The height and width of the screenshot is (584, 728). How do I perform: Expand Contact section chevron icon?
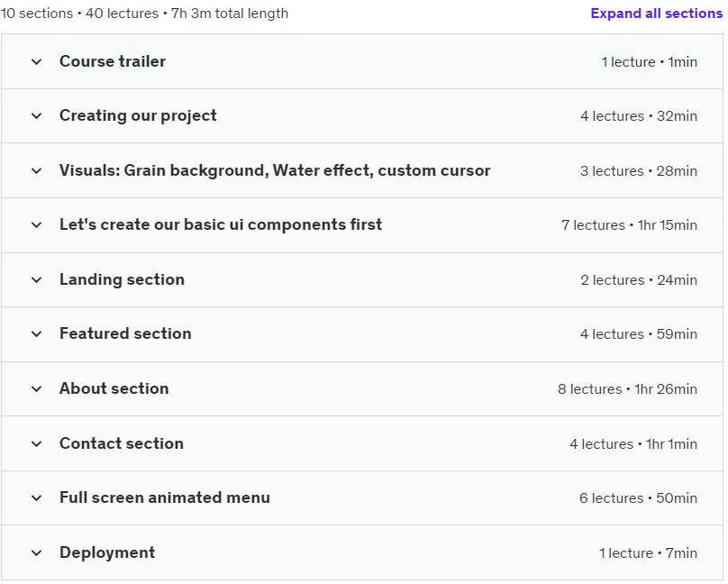click(x=36, y=443)
